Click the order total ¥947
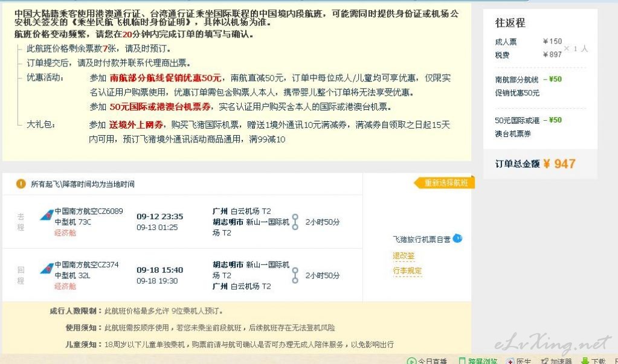Image resolution: width=618 pixels, height=364 pixels. pos(559,164)
